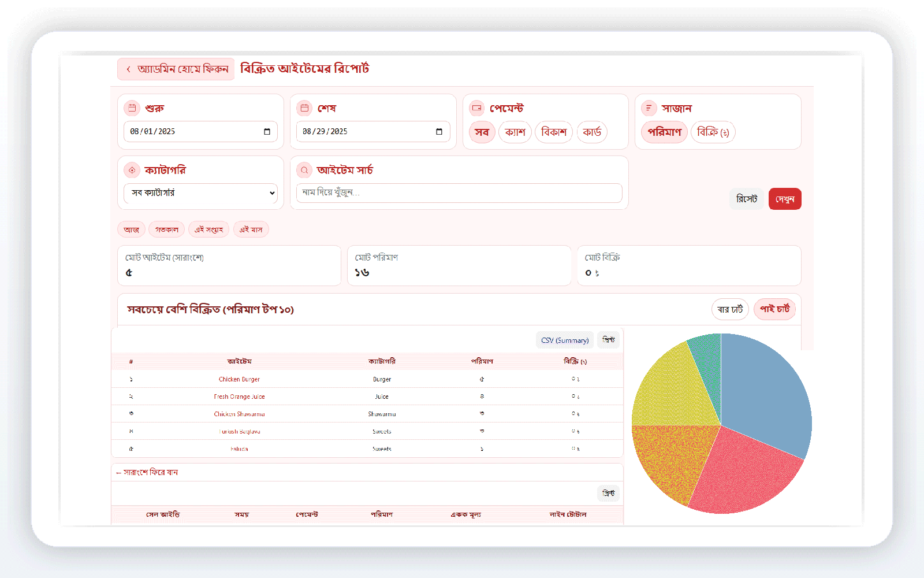The width and height of the screenshot is (924, 578).
Task: Open the start date calendar picker
Action: tap(267, 132)
